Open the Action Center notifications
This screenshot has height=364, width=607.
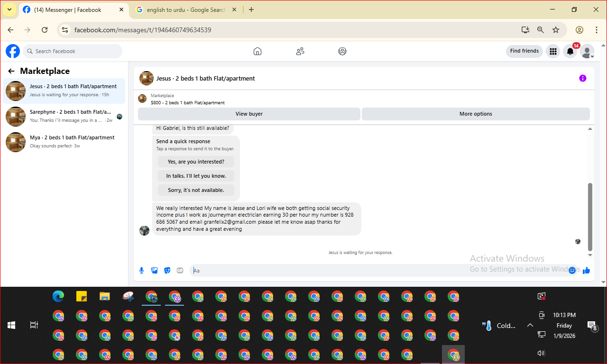(x=592, y=326)
